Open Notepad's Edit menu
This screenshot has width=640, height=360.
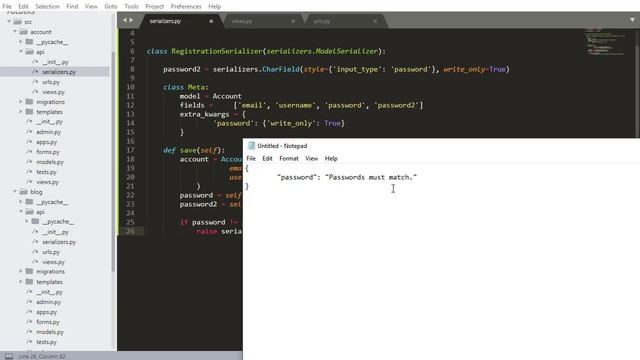267,158
